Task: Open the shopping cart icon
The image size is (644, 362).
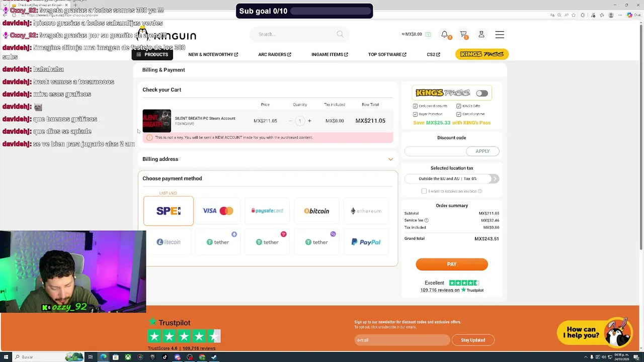Action: click(464, 34)
